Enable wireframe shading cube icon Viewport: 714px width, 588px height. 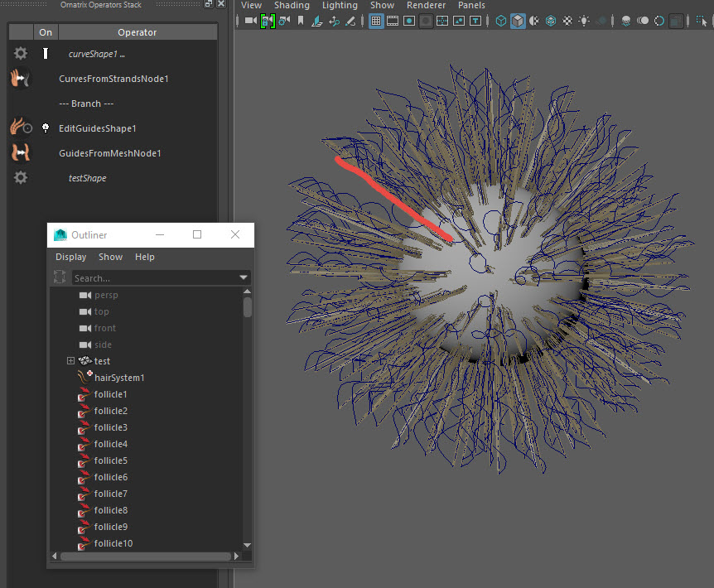pyautogui.click(x=501, y=21)
